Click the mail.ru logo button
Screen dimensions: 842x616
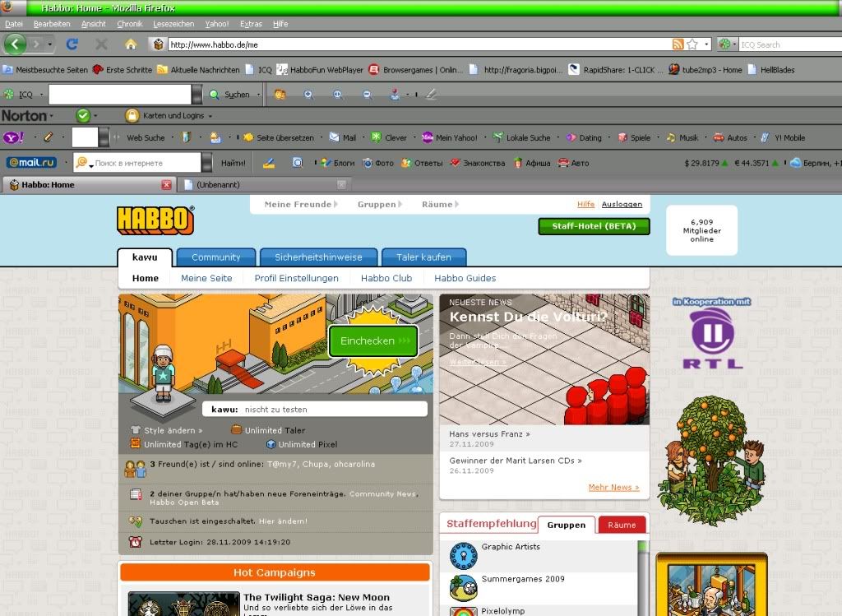pos(32,162)
